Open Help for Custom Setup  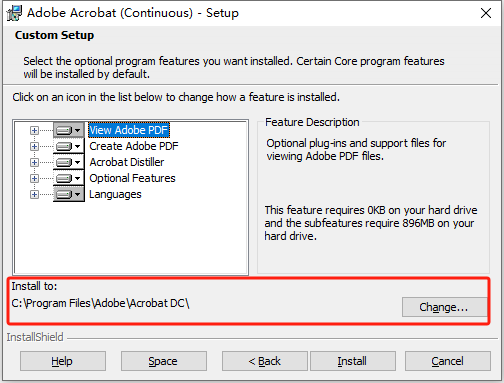63,361
